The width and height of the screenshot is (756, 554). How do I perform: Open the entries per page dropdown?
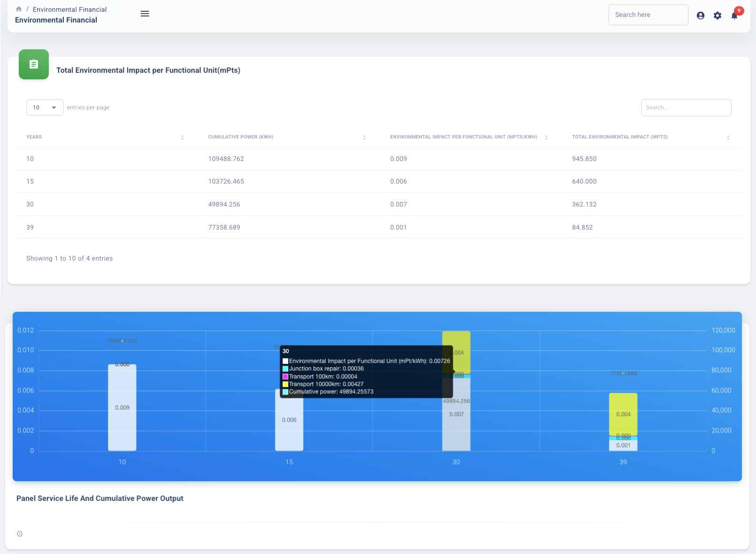(45, 108)
